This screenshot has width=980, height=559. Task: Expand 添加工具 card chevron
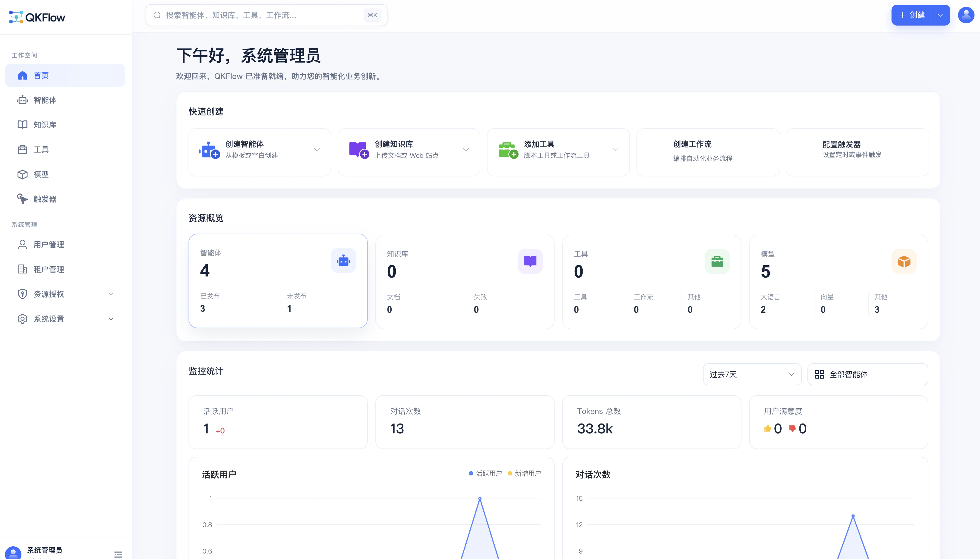point(615,150)
